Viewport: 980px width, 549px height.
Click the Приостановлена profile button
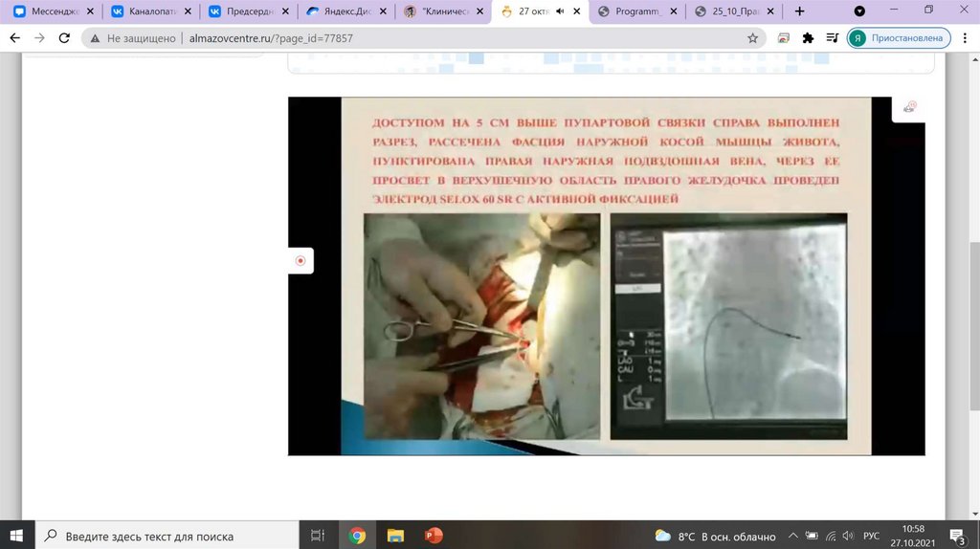899,38
